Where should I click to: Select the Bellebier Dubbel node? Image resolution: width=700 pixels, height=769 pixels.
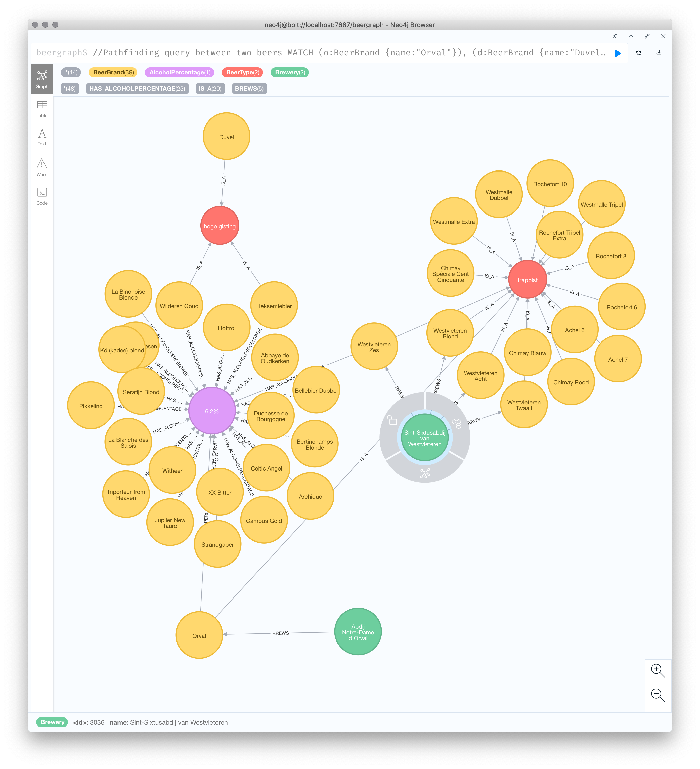click(x=316, y=390)
